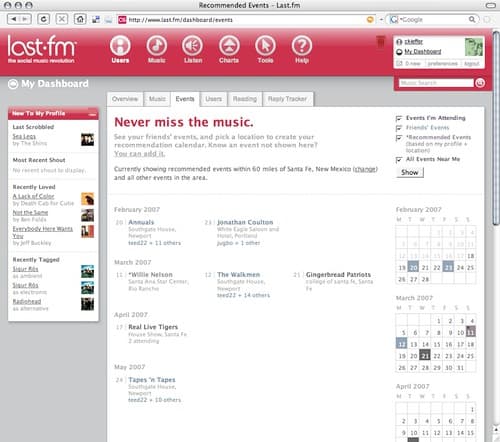Select March 21 on the calendar

[425, 356]
